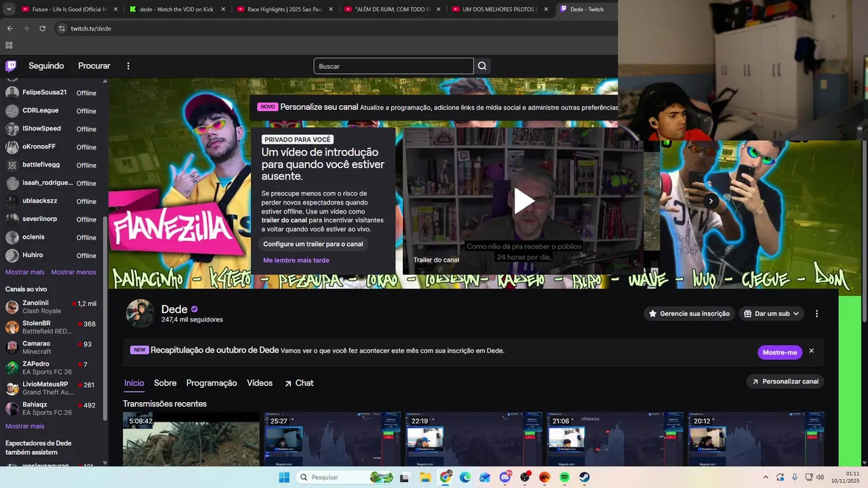Open the 20:12 recent broadcast thumbnail

click(x=756, y=439)
